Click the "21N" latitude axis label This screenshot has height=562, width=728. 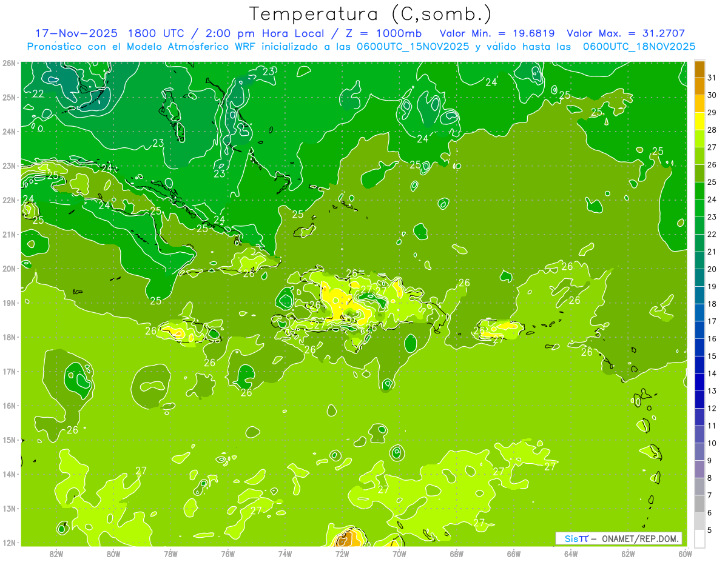(x=8, y=234)
